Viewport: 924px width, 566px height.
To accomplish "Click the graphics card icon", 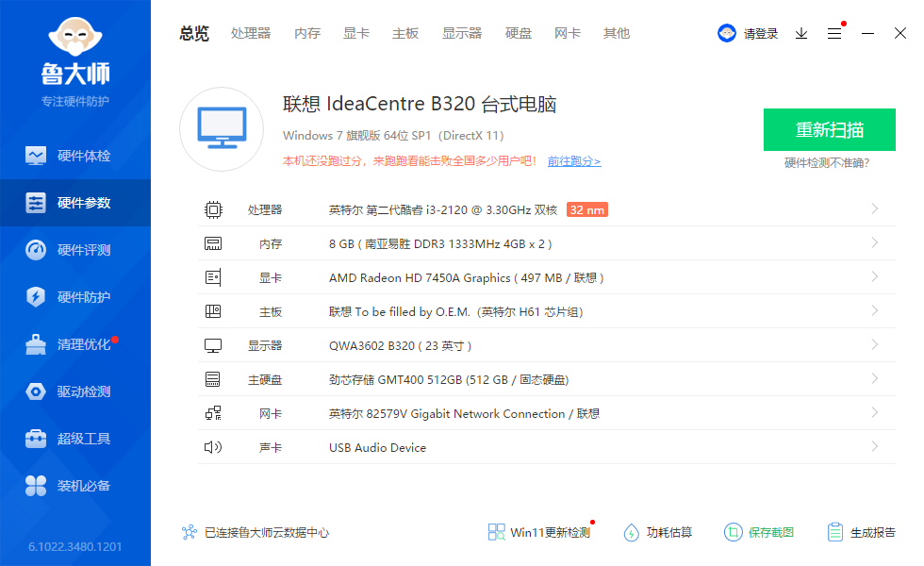I will pyautogui.click(x=213, y=277).
